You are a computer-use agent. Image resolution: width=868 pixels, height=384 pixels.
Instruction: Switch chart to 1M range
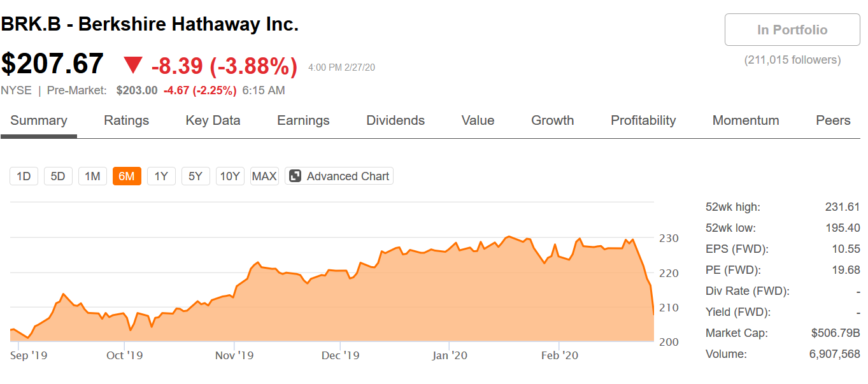[92, 176]
